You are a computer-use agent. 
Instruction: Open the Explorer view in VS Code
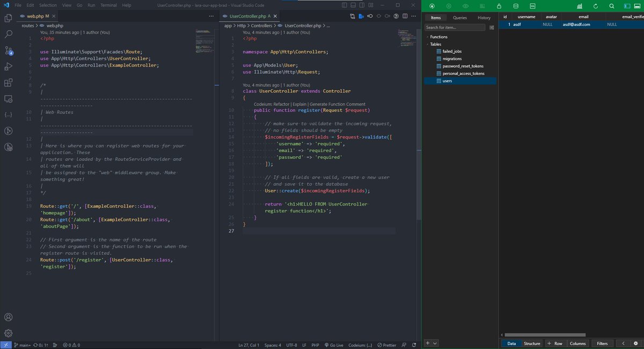[8, 18]
